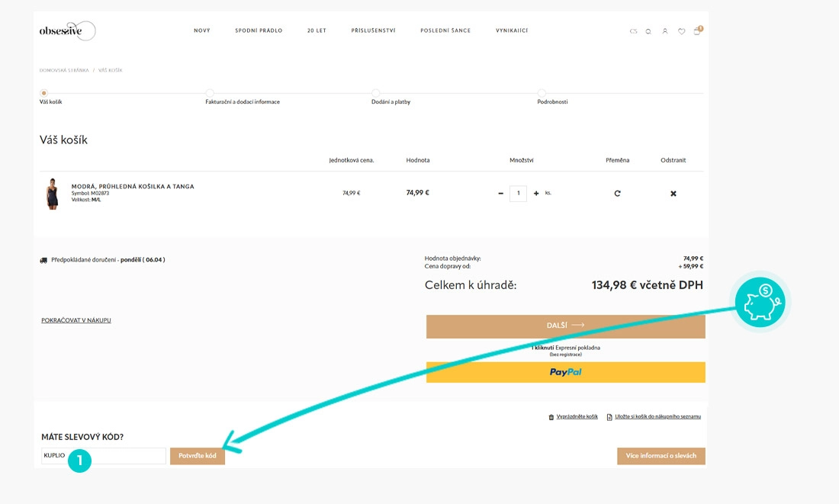Image resolution: width=839 pixels, height=504 pixels.
Task: Click the obsessive logo
Action: [x=67, y=30]
